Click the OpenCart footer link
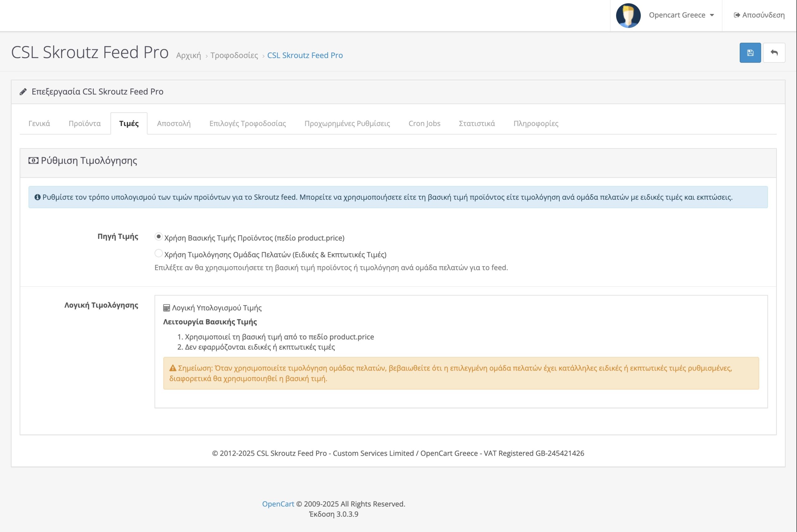Screen dimensions: 797x532 coord(278,504)
